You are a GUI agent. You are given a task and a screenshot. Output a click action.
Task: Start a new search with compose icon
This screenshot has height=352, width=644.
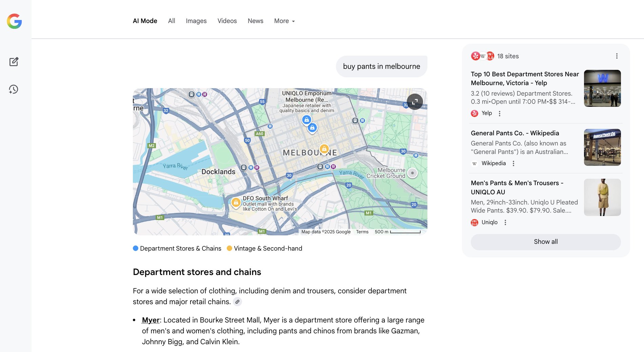tap(14, 62)
